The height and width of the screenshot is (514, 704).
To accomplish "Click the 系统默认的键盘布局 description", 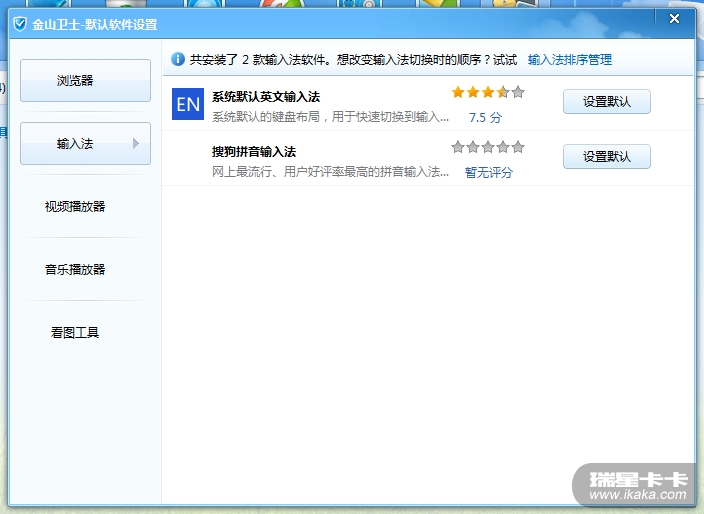I will click(330, 117).
